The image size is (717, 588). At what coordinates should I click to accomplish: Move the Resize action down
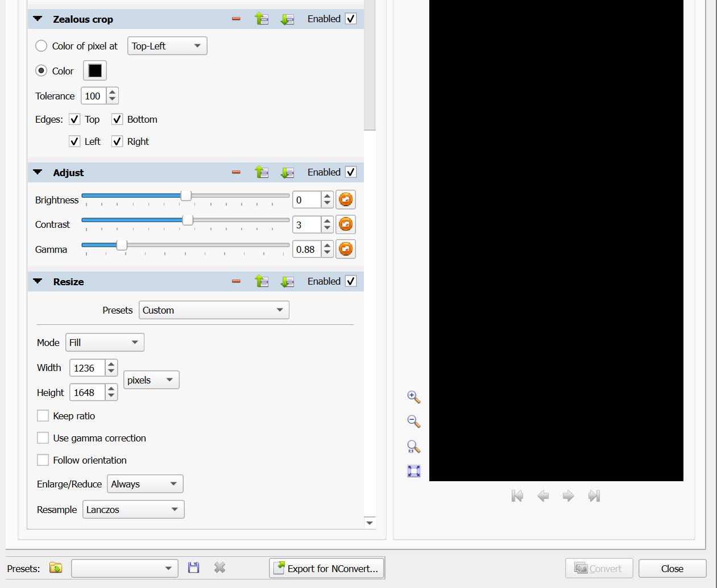[x=287, y=281]
